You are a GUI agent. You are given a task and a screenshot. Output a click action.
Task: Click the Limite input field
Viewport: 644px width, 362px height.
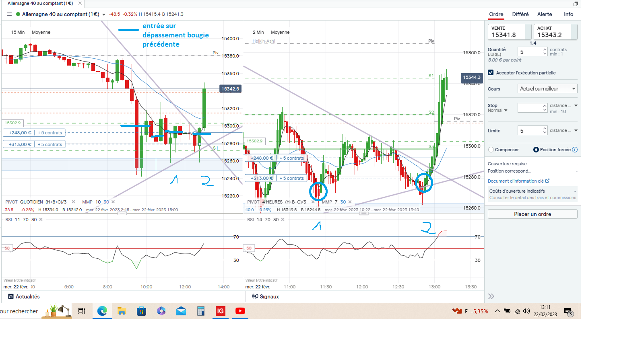pos(530,130)
